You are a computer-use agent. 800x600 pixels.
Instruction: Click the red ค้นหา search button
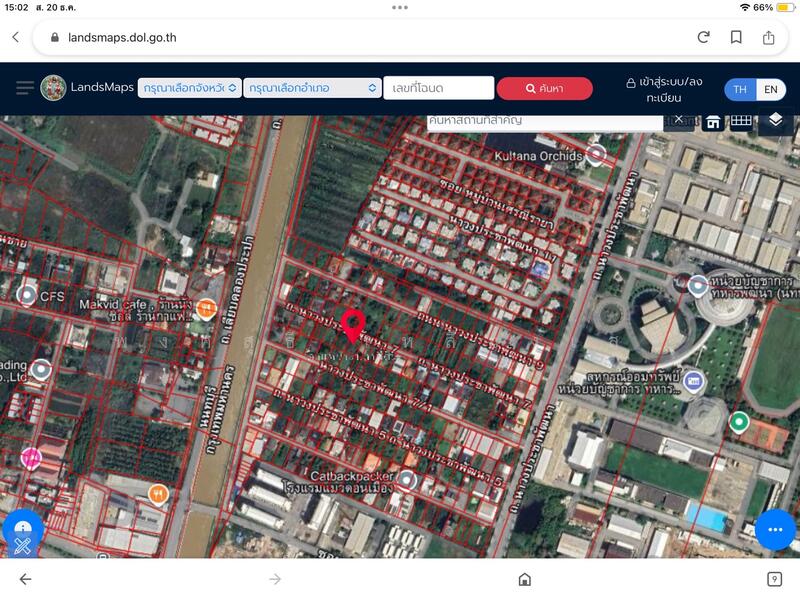click(544, 89)
